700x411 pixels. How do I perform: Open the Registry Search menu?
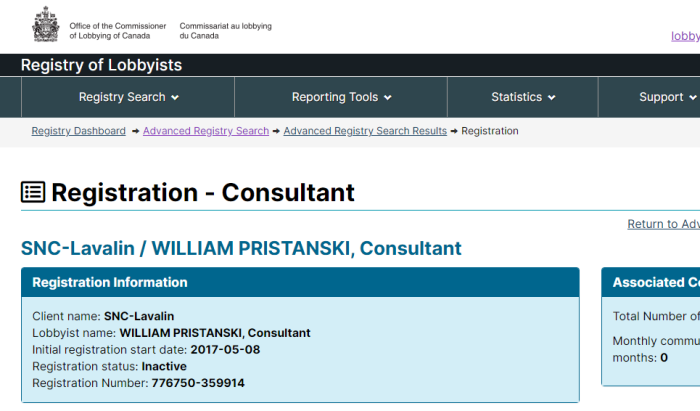[128, 97]
